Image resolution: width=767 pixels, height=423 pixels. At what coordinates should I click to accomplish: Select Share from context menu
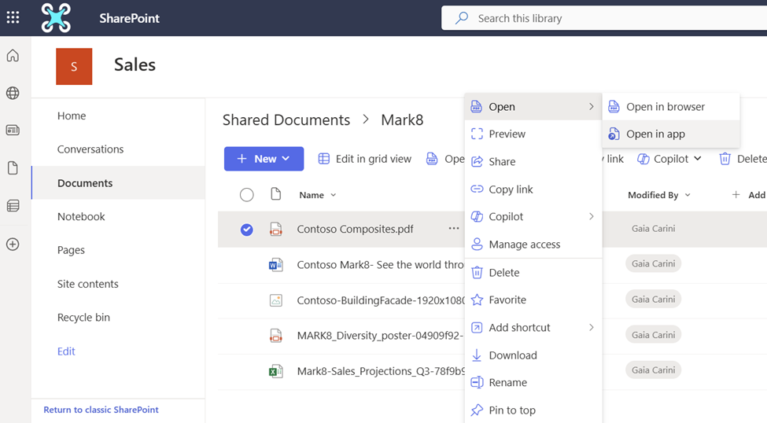coord(533,161)
